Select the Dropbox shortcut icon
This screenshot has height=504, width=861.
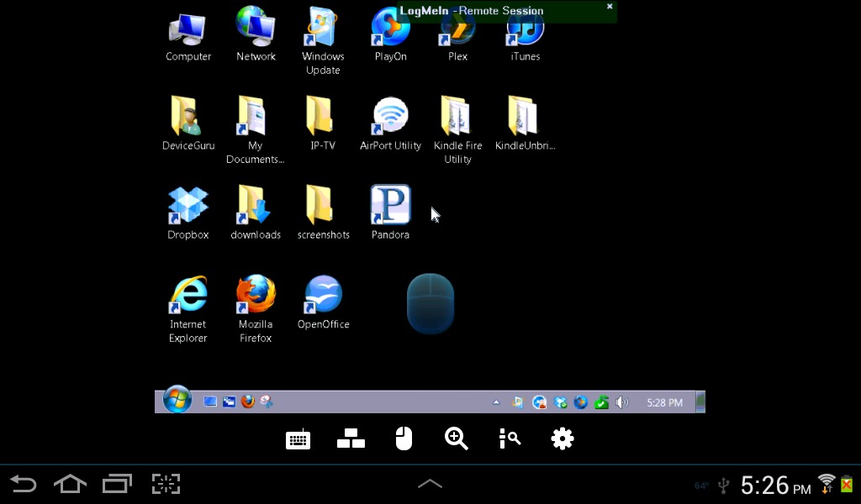point(188,205)
